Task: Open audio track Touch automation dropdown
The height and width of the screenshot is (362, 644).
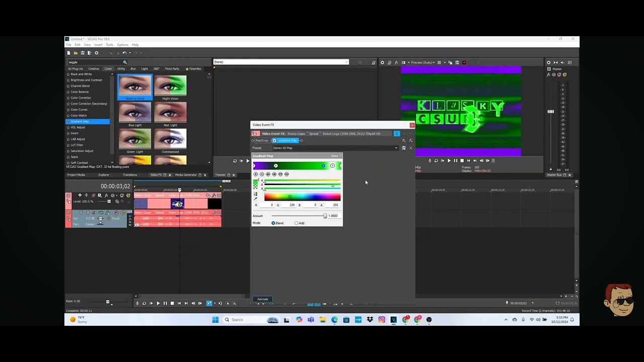Action: tap(119, 219)
